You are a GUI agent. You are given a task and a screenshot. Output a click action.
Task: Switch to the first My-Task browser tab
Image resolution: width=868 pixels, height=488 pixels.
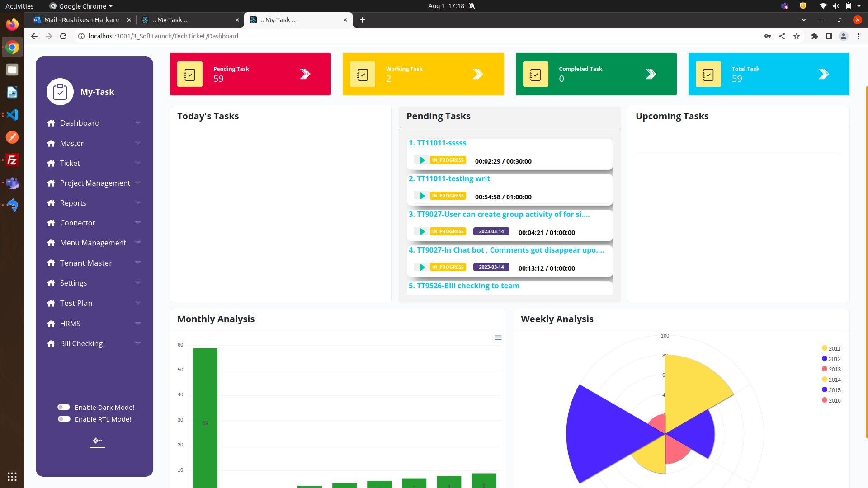click(190, 20)
